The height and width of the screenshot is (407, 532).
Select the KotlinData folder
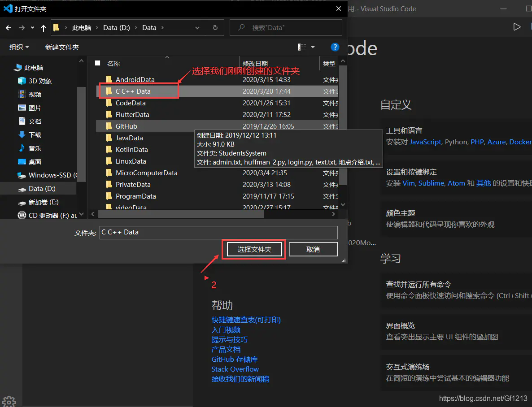click(131, 150)
